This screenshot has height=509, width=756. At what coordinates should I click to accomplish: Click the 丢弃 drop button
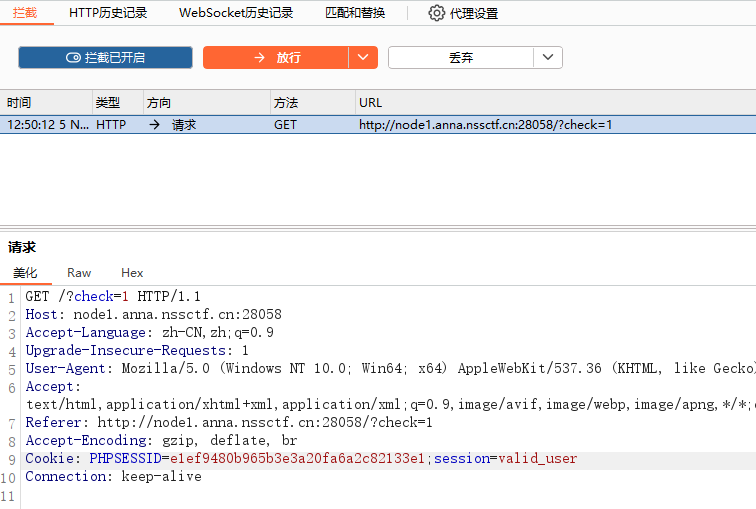coord(461,58)
